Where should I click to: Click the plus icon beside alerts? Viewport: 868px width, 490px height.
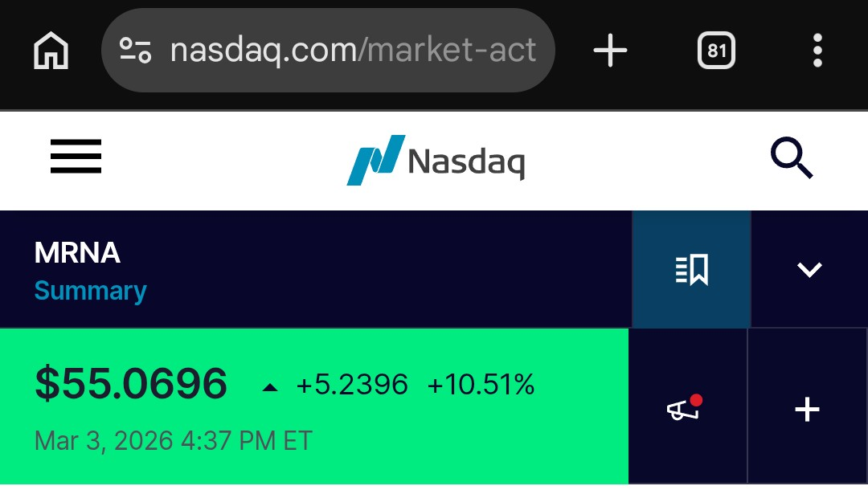[807, 410]
